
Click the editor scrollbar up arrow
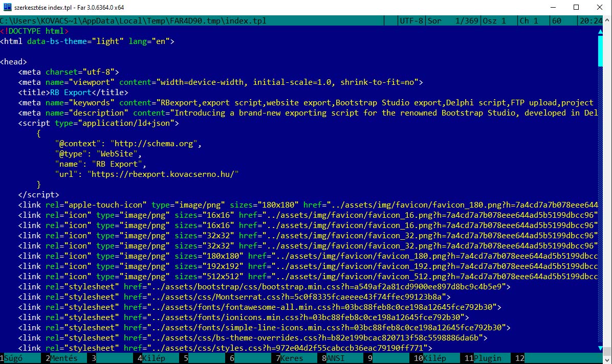tap(600, 31)
